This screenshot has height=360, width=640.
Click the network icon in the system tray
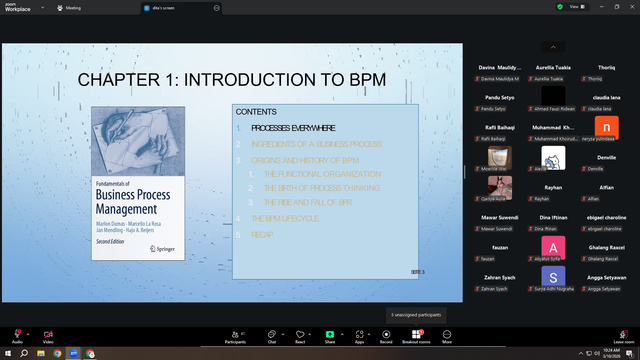coord(589,353)
